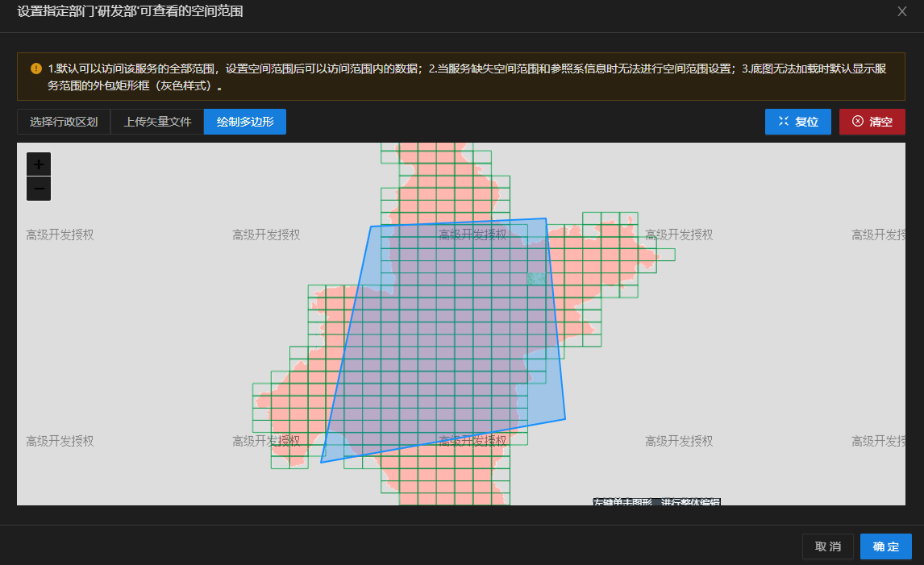Viewport: 924px width, 565px height.
Task: Click the easternmost green grid cell
Action: (x=666, y=255)
